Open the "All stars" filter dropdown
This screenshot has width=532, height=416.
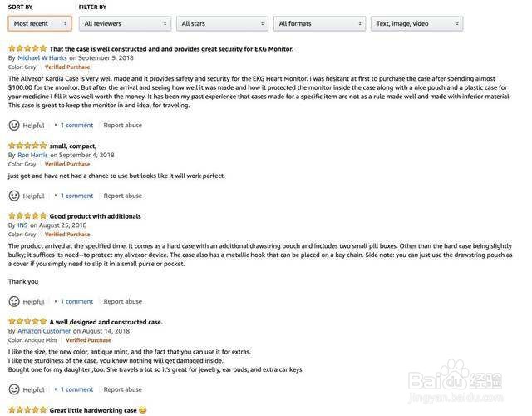tap(222, 23)
